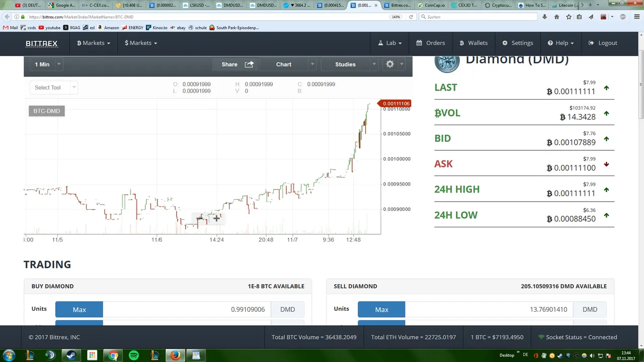644x362 pixels.
Task: Open Spotify from the taskbar
Action: click(134, 355)
